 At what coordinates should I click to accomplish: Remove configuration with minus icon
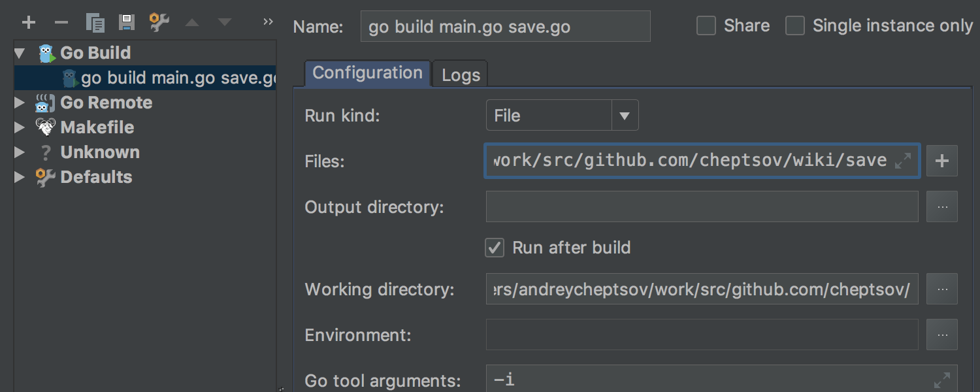coord(61,23)
